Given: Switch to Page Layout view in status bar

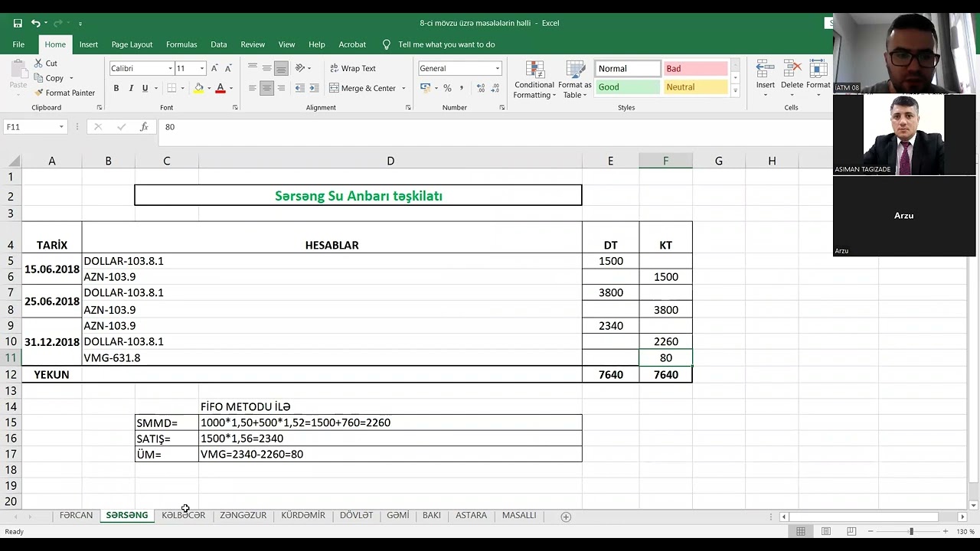Looking at the screenshot, I should (x=826, y=531).
